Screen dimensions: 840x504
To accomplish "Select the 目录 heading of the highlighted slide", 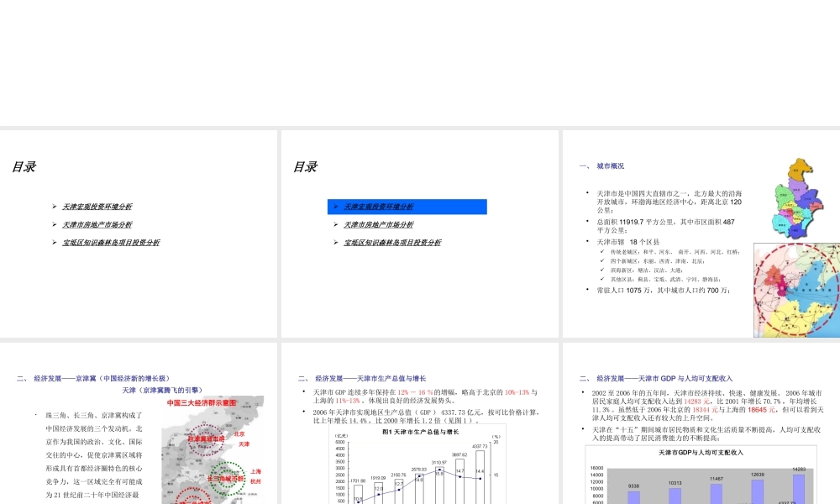I will click(306, 167).
